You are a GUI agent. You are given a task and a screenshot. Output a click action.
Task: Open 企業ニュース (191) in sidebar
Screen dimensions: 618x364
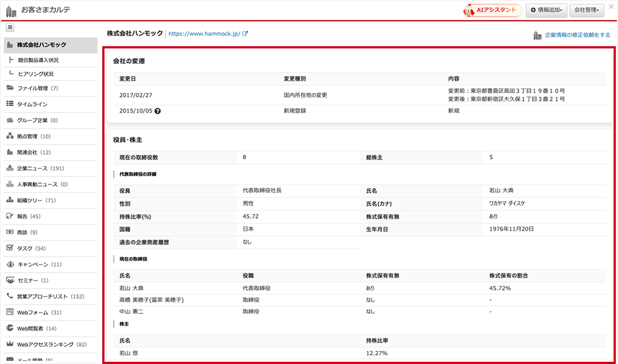pyautogui.click(x=40, y=168)
